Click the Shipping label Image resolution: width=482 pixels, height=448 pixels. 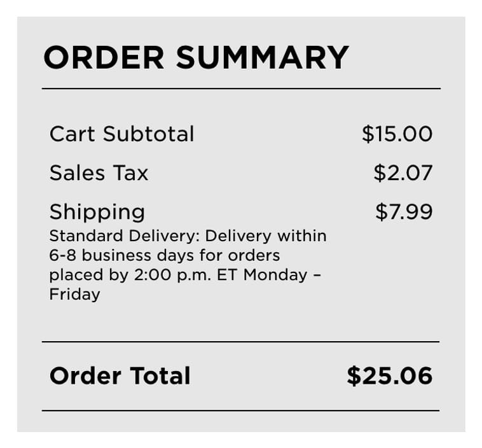point(97,212)
